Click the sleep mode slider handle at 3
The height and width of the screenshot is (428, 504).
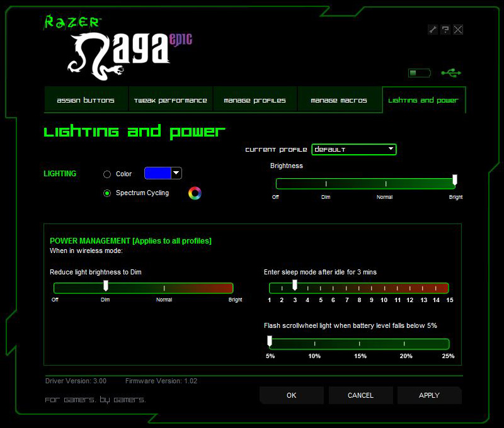(295, 284)
